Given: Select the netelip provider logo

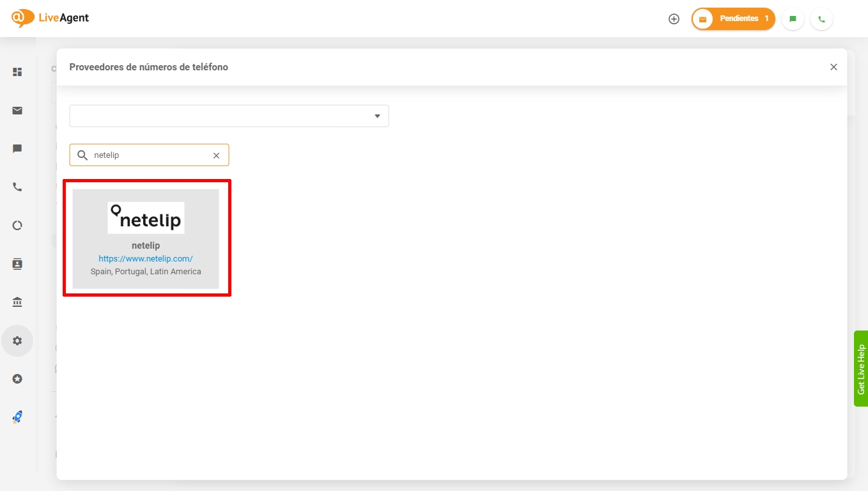Looking at the screenshot, I should click(x=146, y=217).
